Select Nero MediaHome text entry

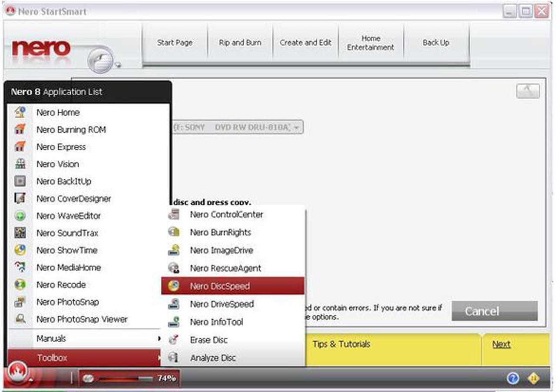69,267
